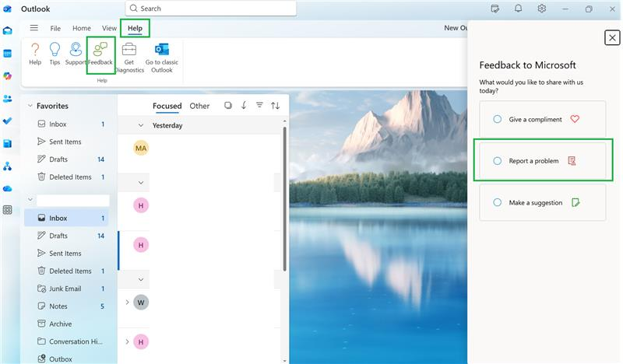Toggle the hamburger navigation pane button
This screenshot has height=364, width=623.
[34, 28]
